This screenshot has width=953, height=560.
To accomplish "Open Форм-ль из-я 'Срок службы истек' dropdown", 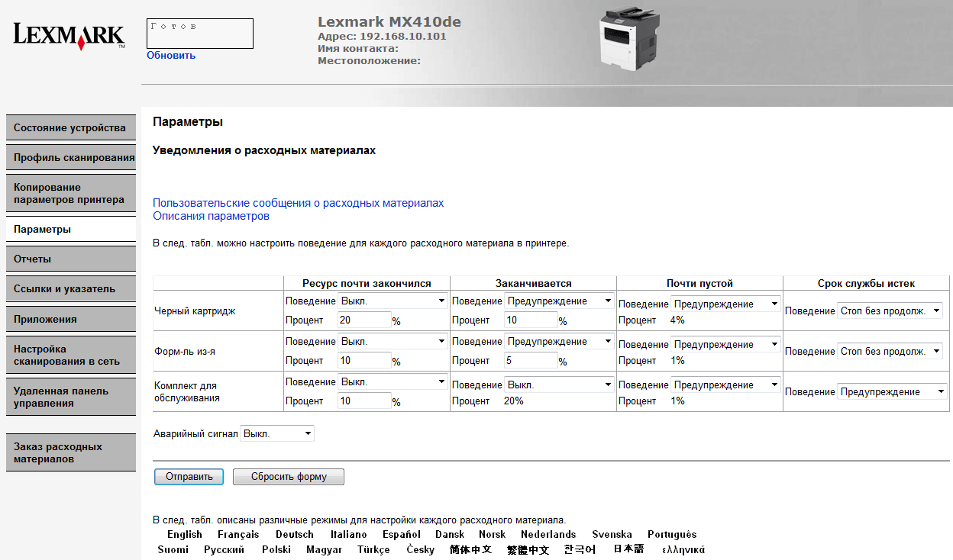I will [890, 351].
